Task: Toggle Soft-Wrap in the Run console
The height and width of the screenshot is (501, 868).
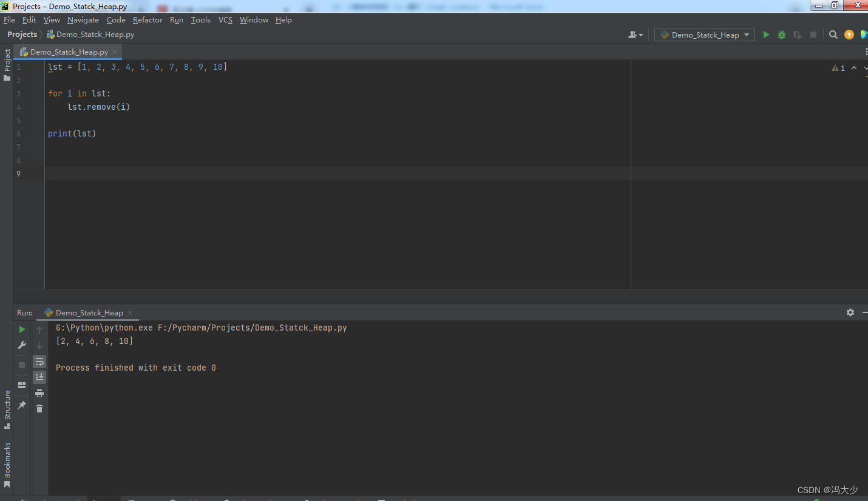Action: [x=39, y=361]
